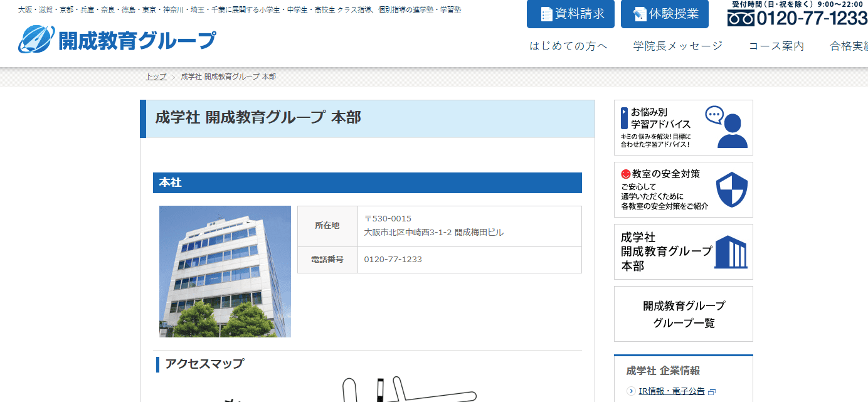Screen dimensions: 868x402
Task: Open 成学社 開成教育グループ 本部 sidebar banner
Action: (684, 251)
